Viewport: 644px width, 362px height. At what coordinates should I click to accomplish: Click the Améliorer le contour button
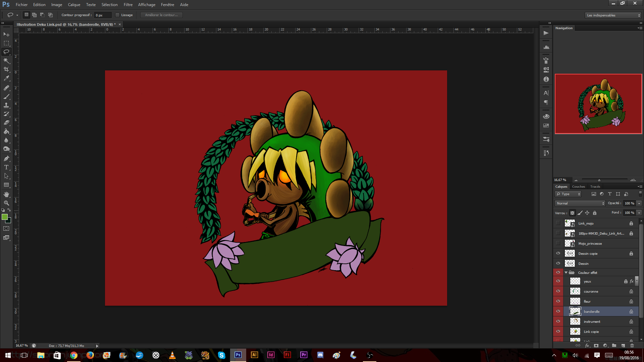(161, 15)
